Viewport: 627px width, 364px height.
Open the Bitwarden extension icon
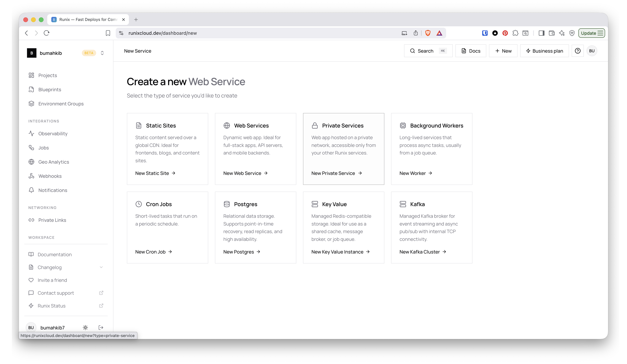485,33
